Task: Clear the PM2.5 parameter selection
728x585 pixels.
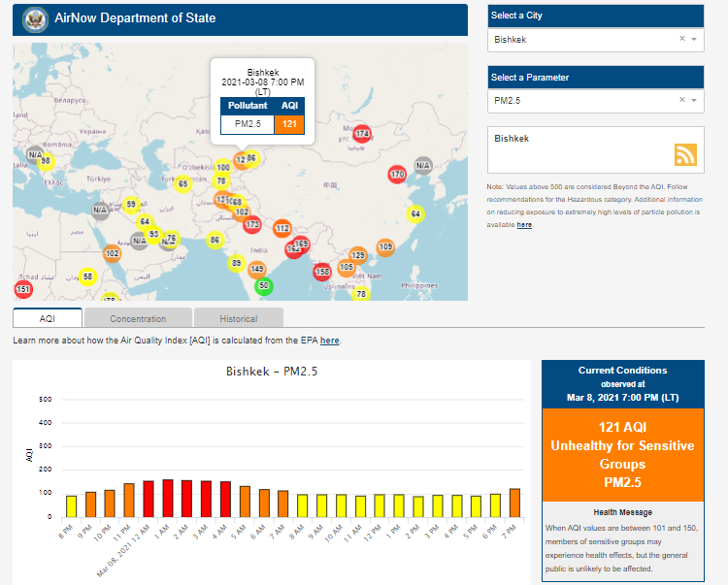Action: [x=681, y=100]
